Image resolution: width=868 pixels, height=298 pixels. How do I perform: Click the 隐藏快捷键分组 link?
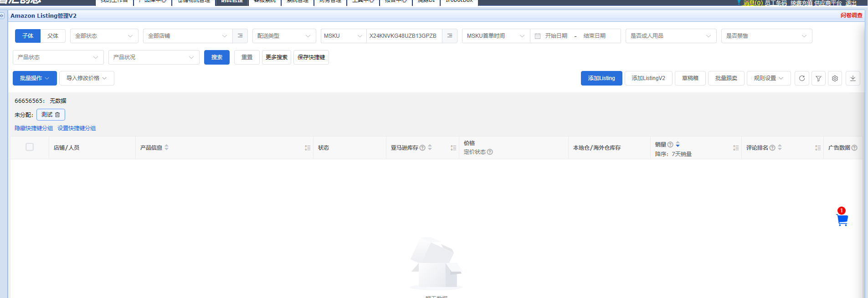click(34, 128)
